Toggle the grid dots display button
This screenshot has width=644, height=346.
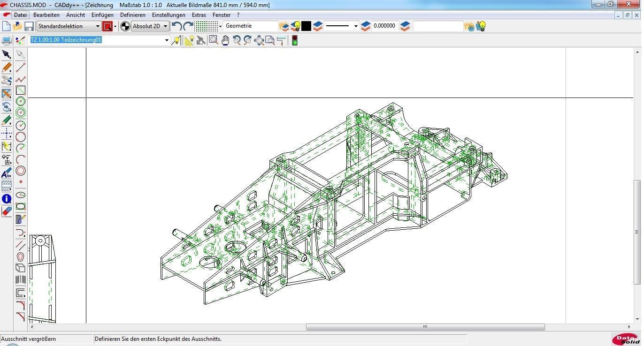click(x=206, y=26)
